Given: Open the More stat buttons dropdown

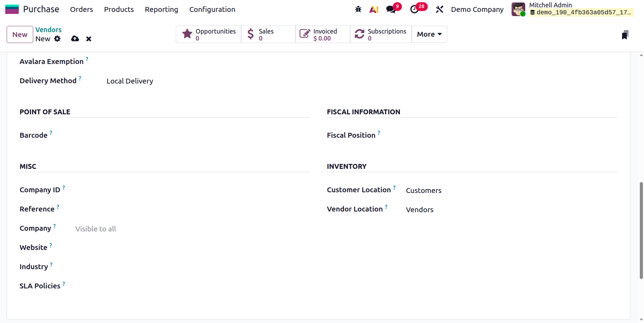Looking at the screenshot, I should click(429, 34).
